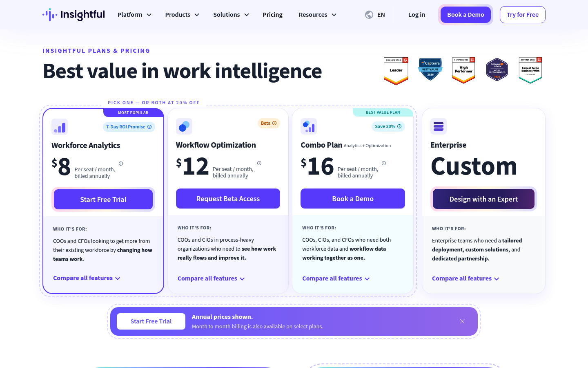588x368 pixels.
Task: Open the G2 High Performer badge
Action: click(x=463, y=70)
